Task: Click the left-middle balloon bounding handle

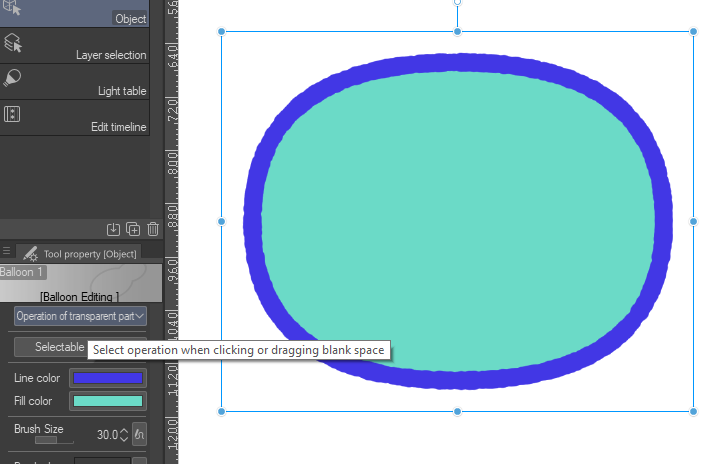Action: pos(221,221)
